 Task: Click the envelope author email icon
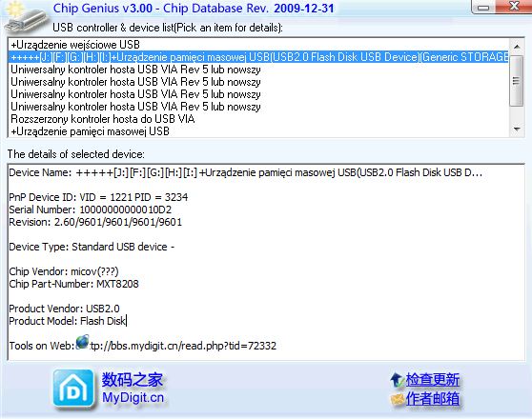click(x=397, y=399)
